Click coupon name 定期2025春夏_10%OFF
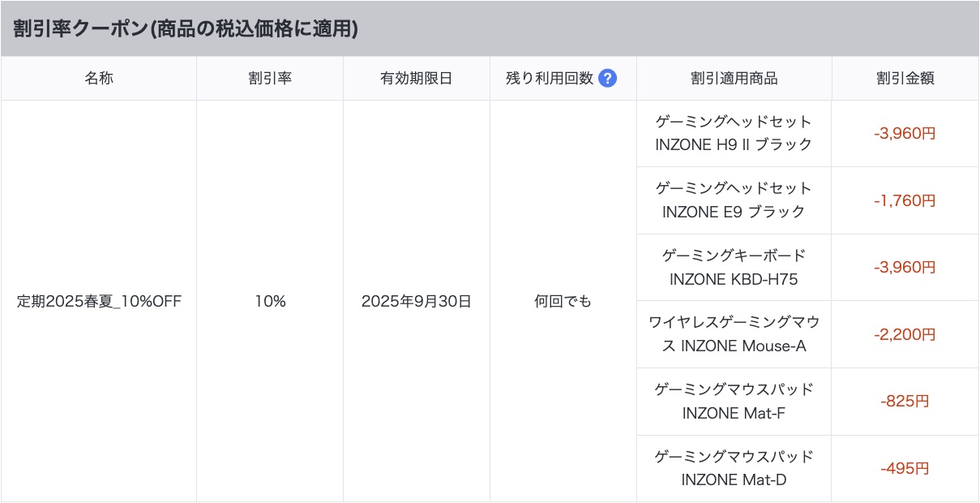The width and height of the screenshot is (980, 503). (x=99, y=301)
